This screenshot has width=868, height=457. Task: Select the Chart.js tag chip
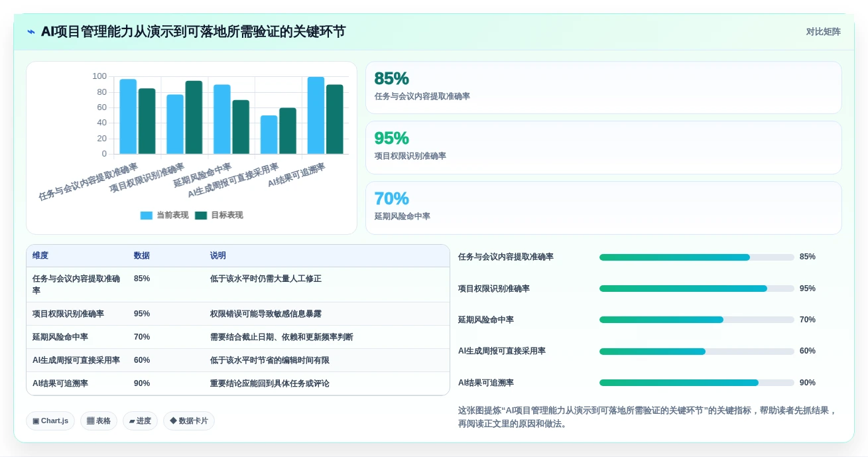click(50, 421)
